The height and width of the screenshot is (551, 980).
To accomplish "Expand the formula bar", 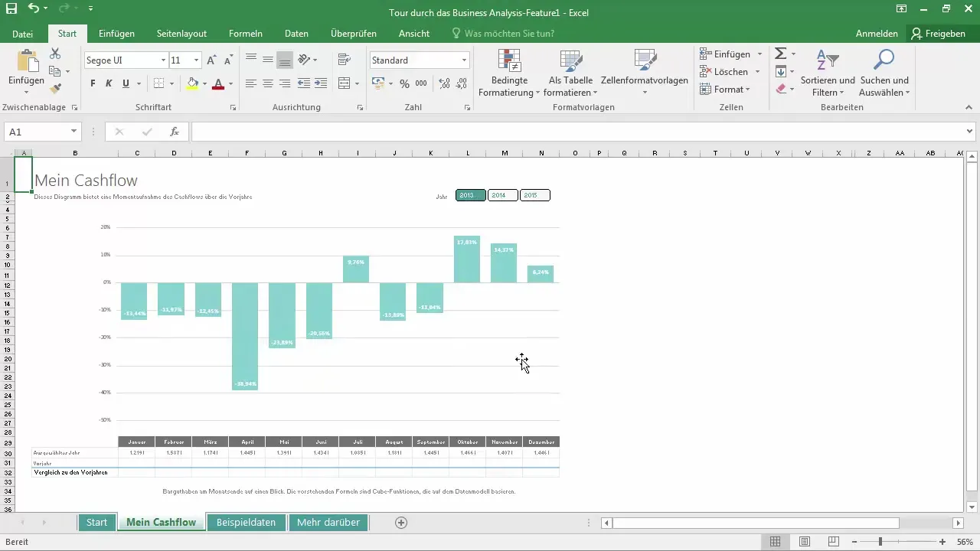I will (x=971, y=132).
